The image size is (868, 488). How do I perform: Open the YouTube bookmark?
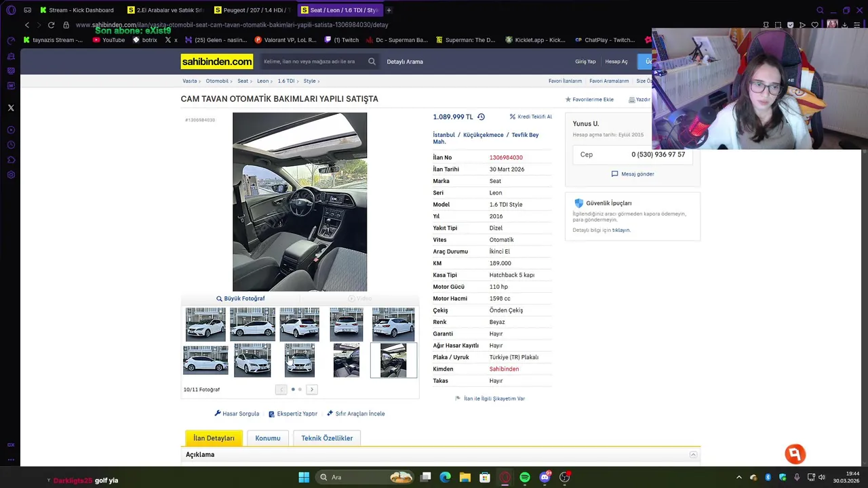click(x=108, y=40)
